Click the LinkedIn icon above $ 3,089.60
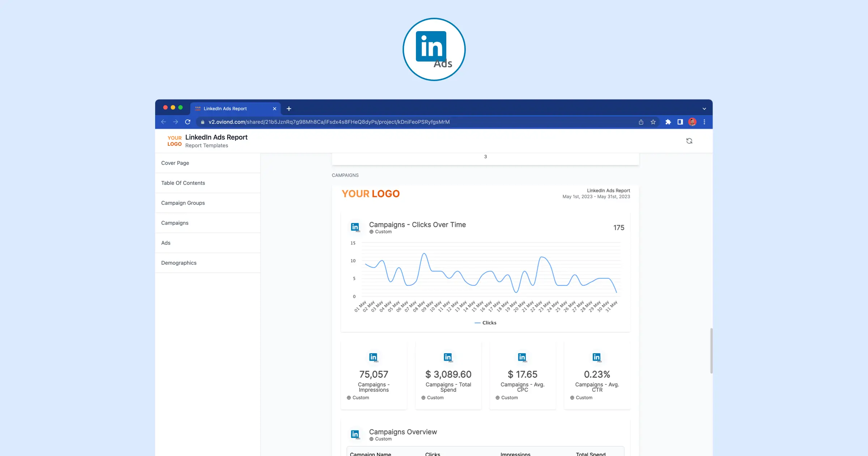Image resolution: width=868 pixels, height=456 pixels. click(x=448, y=358)
